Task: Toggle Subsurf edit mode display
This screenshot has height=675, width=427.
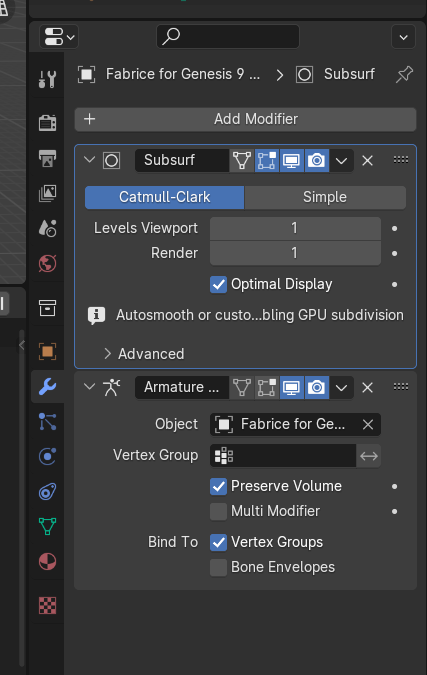Action: coord(267,161)
